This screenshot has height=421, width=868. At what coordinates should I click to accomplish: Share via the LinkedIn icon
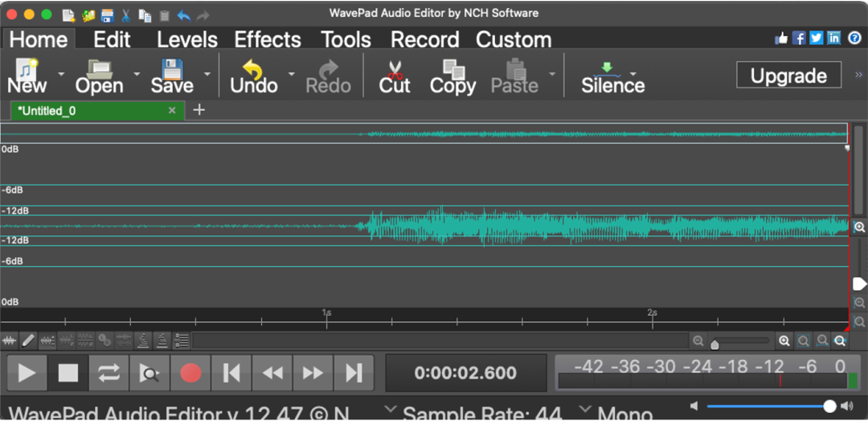(833, 39)
